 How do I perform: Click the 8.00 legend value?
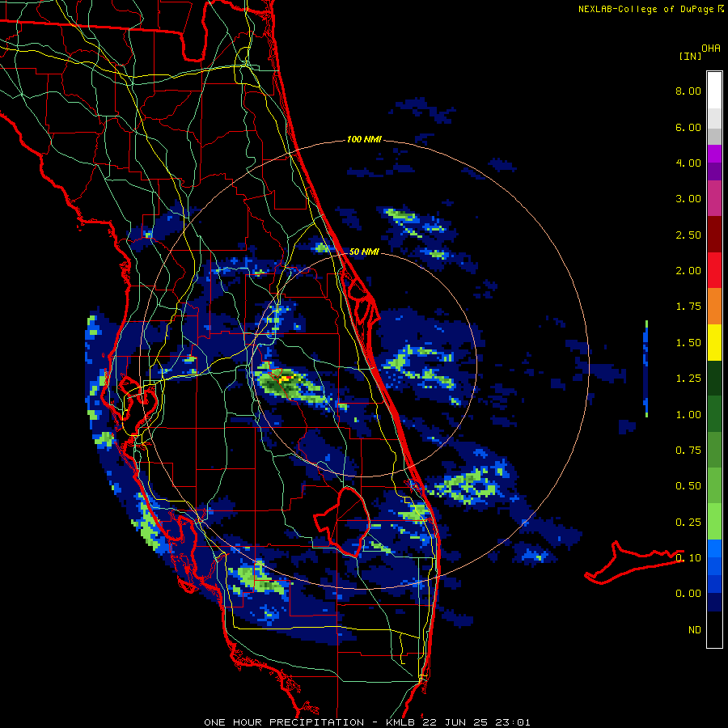pos(688,91)
